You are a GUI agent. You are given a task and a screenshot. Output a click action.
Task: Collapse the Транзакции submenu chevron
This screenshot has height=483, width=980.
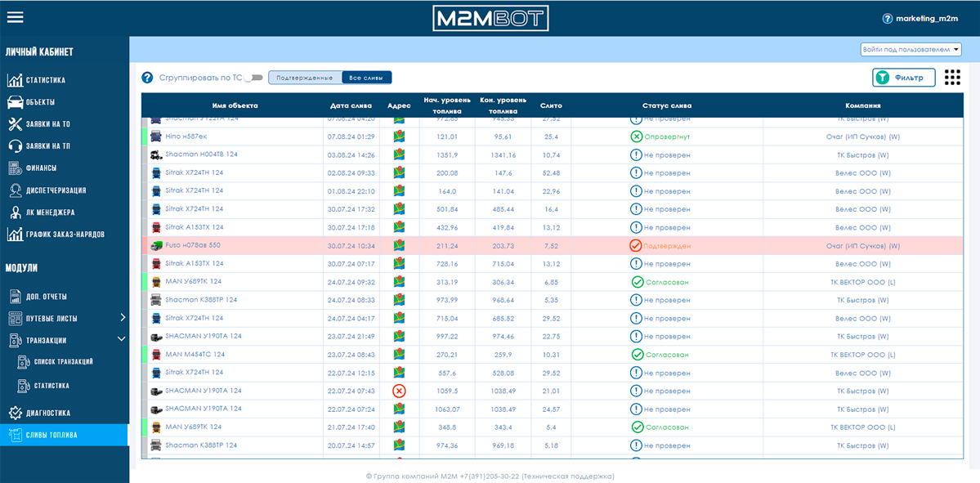coord(123,339)
